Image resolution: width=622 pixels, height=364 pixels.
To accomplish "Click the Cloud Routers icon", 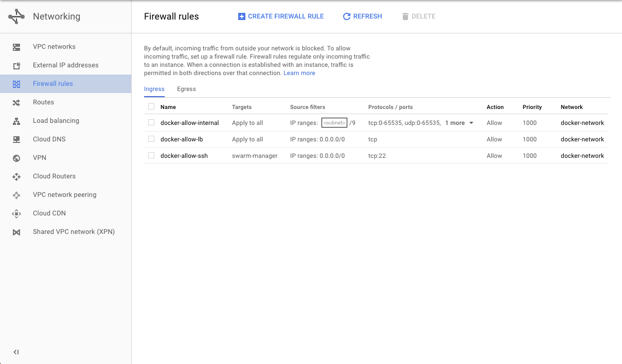I will [16, 176].
